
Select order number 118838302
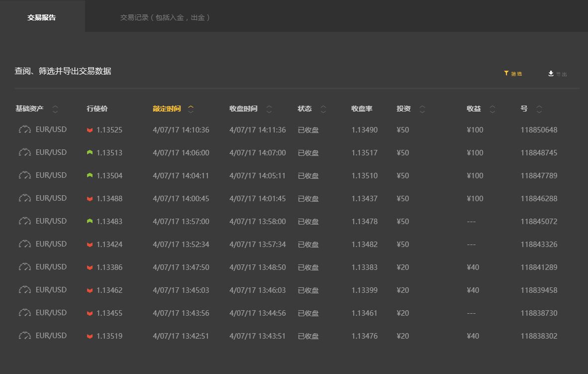click(539, 336)
